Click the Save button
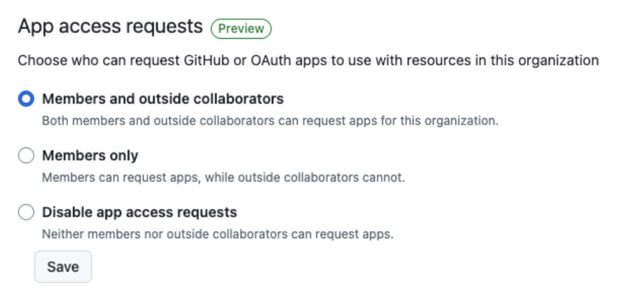The image size is (644, 301). [x=63, y=267]
